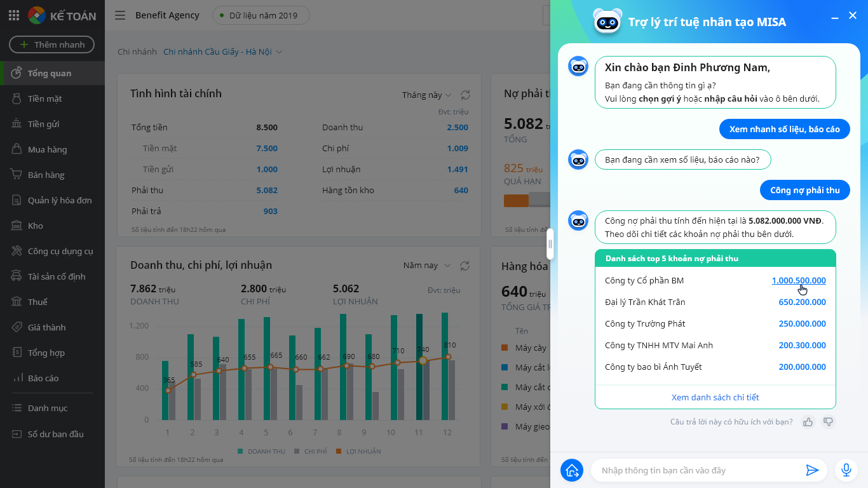Give a thumbs up to the answer
Viewport: 868px width, 488px height.
tap(808, 422)
